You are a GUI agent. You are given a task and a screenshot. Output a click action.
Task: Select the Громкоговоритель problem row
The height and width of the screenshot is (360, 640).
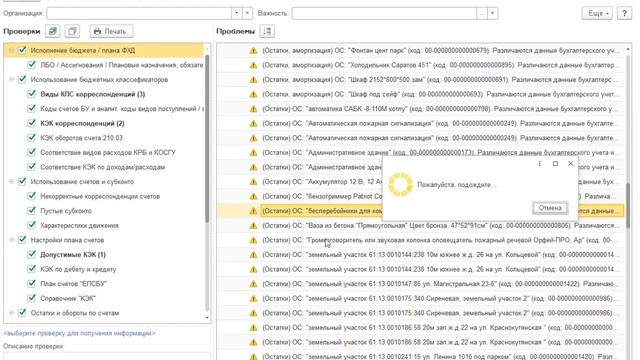click(x=420, y=240)
